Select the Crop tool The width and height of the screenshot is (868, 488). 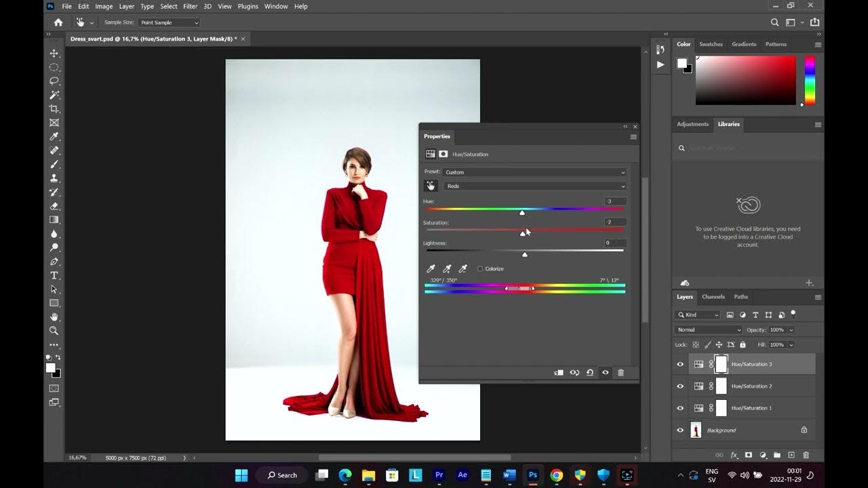(54, 109)
